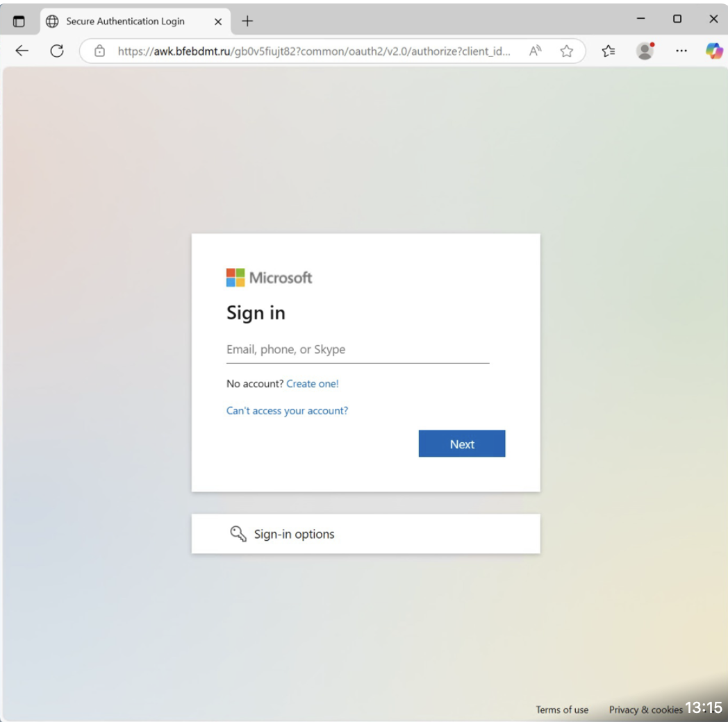Open the Terms of use link
Image resolution: width=728 pixels, height=722 pixels.
[562, 710]
